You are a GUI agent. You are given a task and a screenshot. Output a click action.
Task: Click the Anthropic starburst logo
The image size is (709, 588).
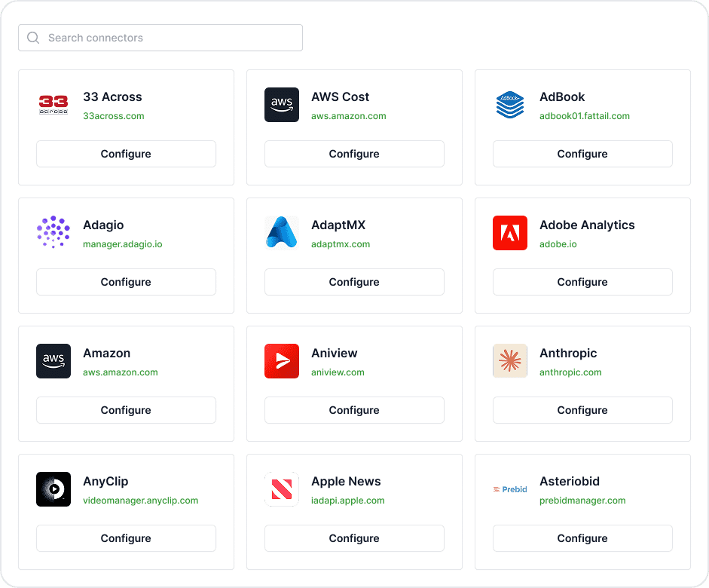tap(510, 360)
